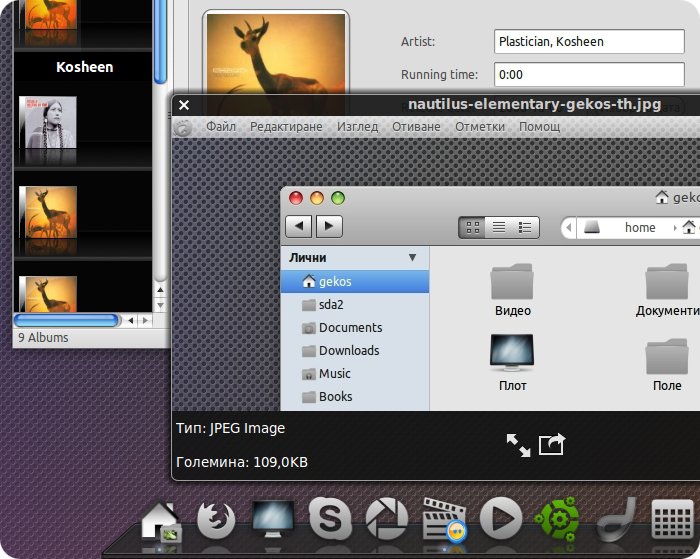Viewport: 700px width, 559px height.
Task: Click the Artist text field
Action: [588, 42]
